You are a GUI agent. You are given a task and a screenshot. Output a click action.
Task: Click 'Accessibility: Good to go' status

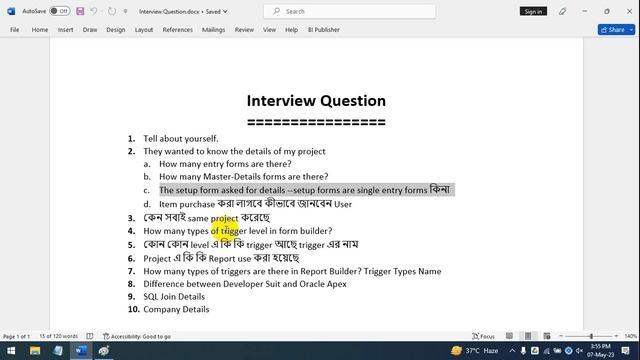point(137,336)
